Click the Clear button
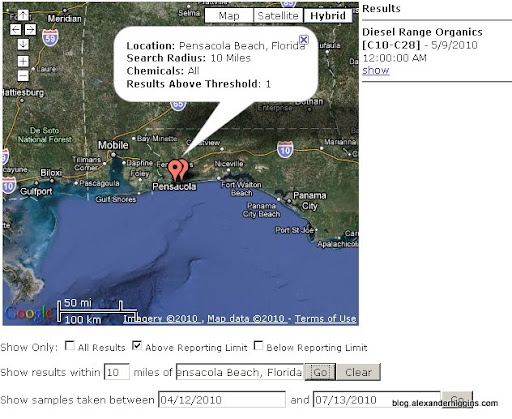 coord(358,372)
